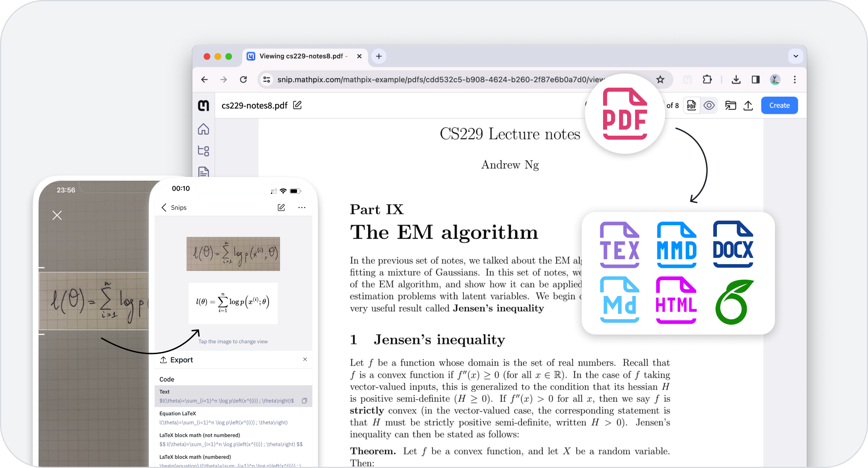The height and width of the screenshot is (468, 868).
Task: Click the Overleaf export icon
Action: click(x=732, y=302)
